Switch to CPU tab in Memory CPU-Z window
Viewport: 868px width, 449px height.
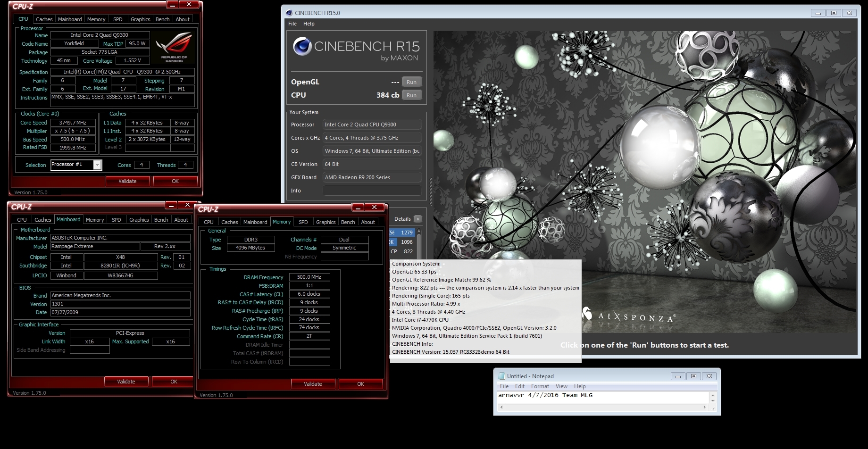point(209,222)
